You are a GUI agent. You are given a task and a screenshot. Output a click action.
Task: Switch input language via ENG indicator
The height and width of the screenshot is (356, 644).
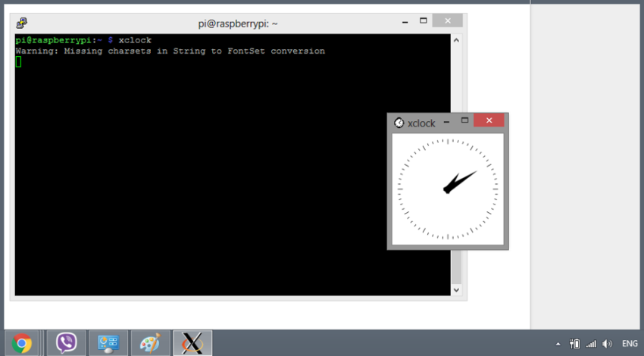tap(630, 343)
